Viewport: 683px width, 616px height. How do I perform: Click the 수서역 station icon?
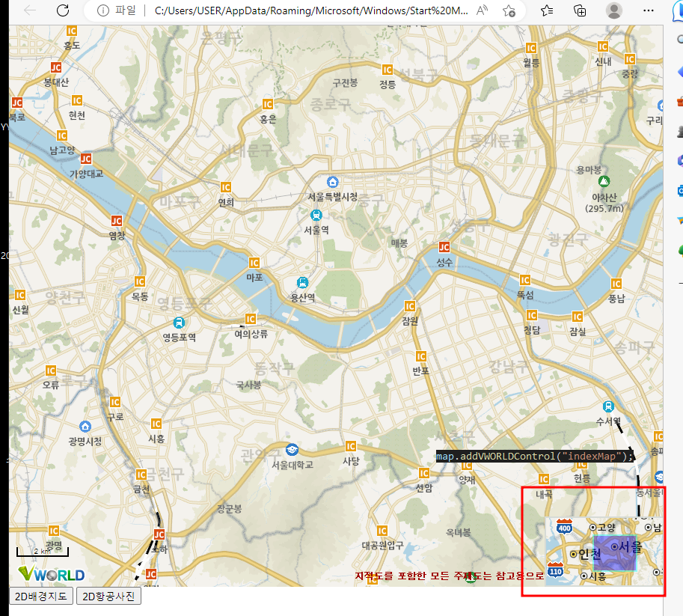(x=608, y=406)
